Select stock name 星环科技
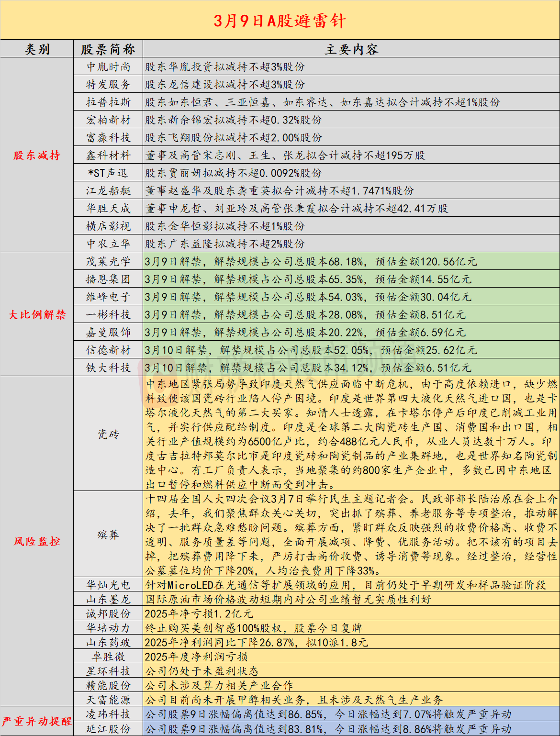The width and height of the screenshot is (560, 736). click(x=108, y=671)
